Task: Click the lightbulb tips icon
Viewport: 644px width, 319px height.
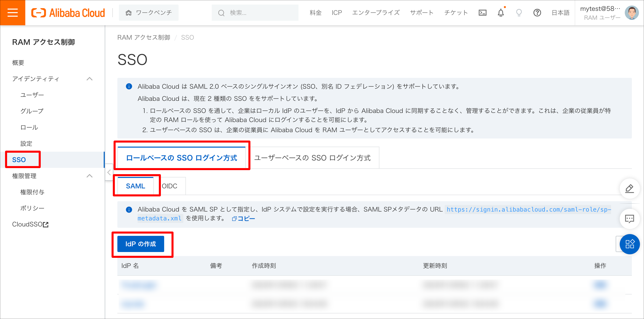Action: (519, 13)
